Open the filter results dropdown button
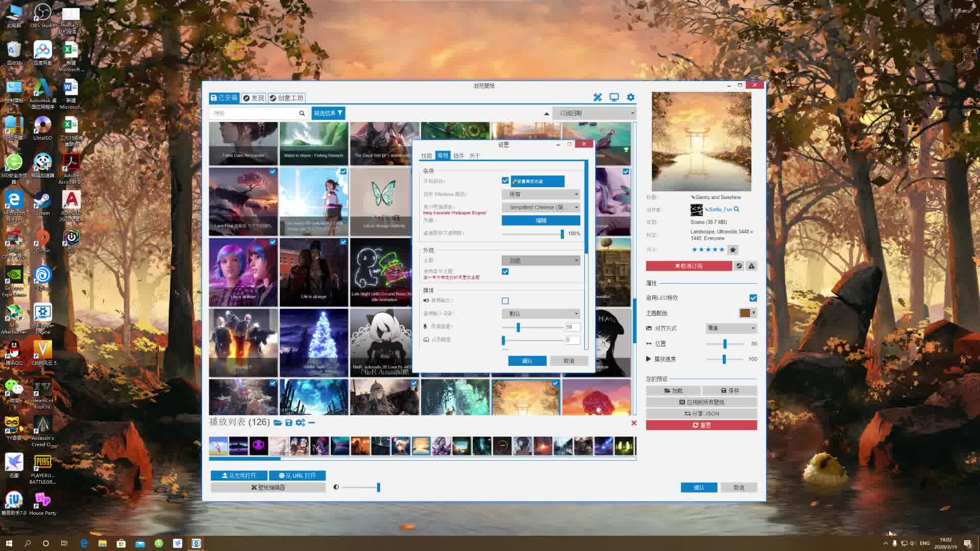 click(328, 113)
